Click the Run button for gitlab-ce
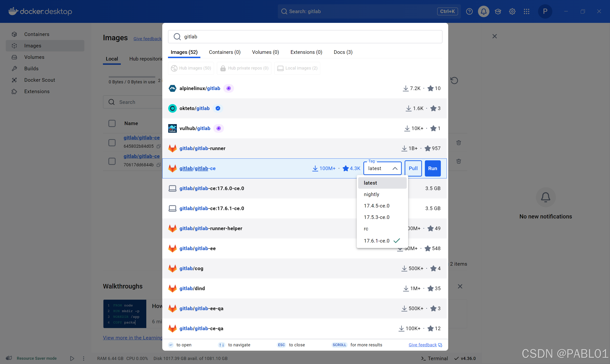 (432, 168)
